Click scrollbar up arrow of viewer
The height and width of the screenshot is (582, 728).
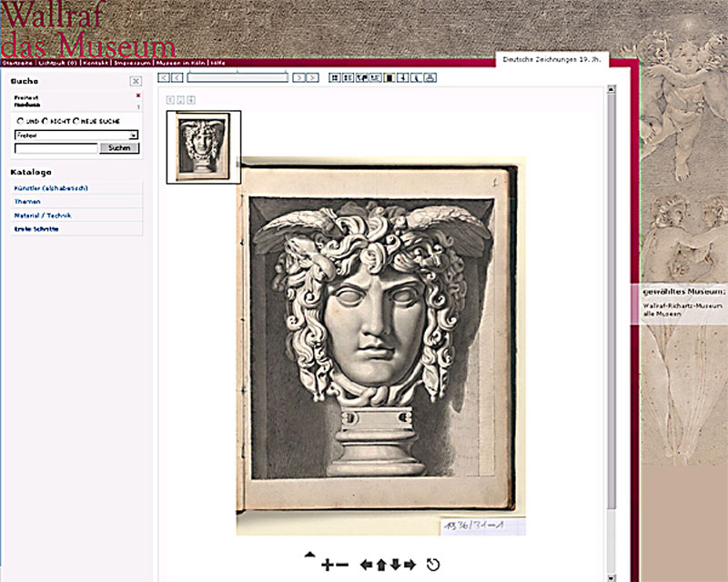click(611, 90)
